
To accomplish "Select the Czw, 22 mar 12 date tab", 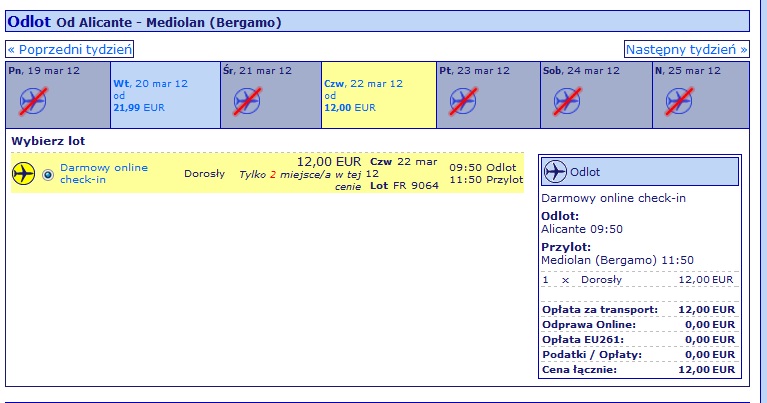I will click(x=379, y=95).
